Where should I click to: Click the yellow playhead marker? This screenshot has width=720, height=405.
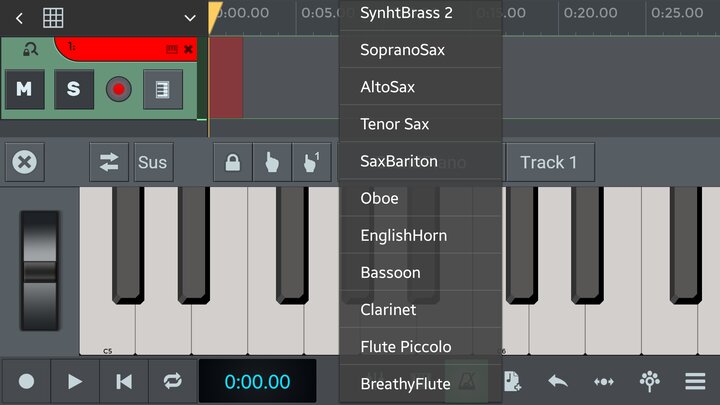[x=214, y=17]
